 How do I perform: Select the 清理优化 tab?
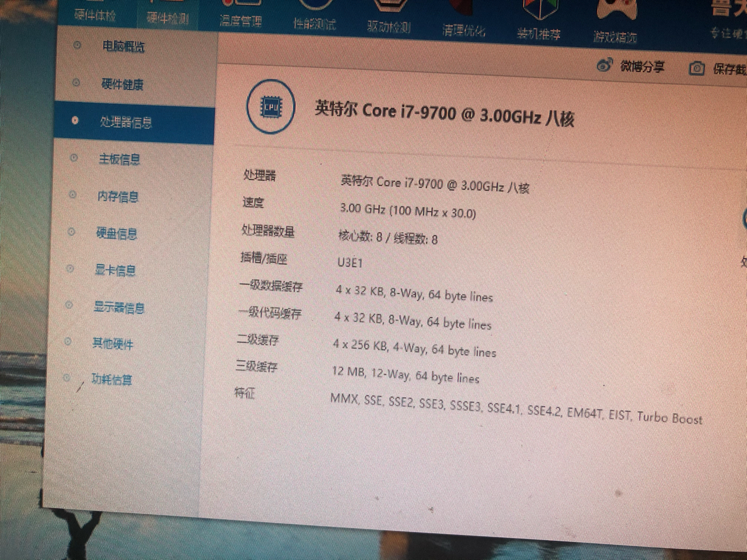[x=463, y=30]
